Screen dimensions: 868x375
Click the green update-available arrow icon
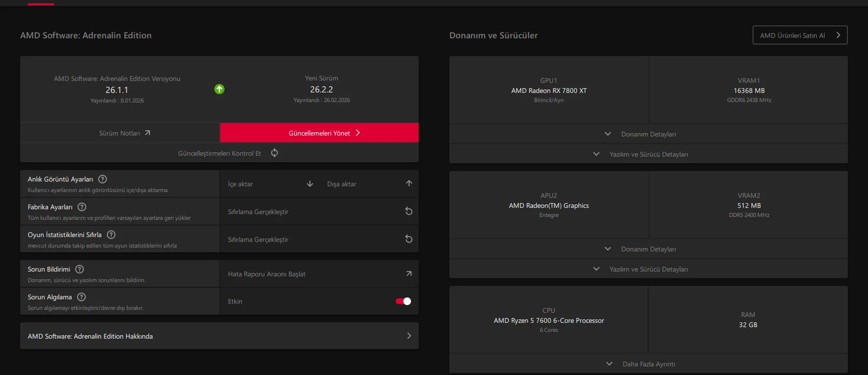(219, 89)
